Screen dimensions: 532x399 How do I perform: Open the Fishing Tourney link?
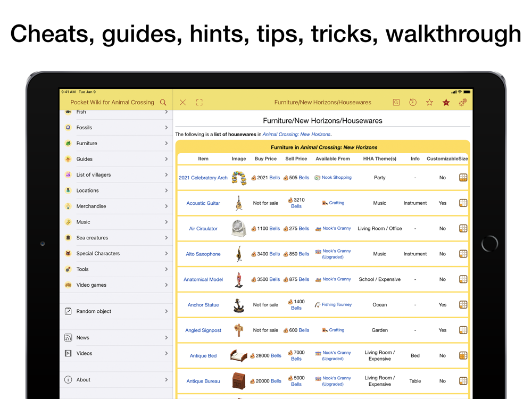coord(337,305)
